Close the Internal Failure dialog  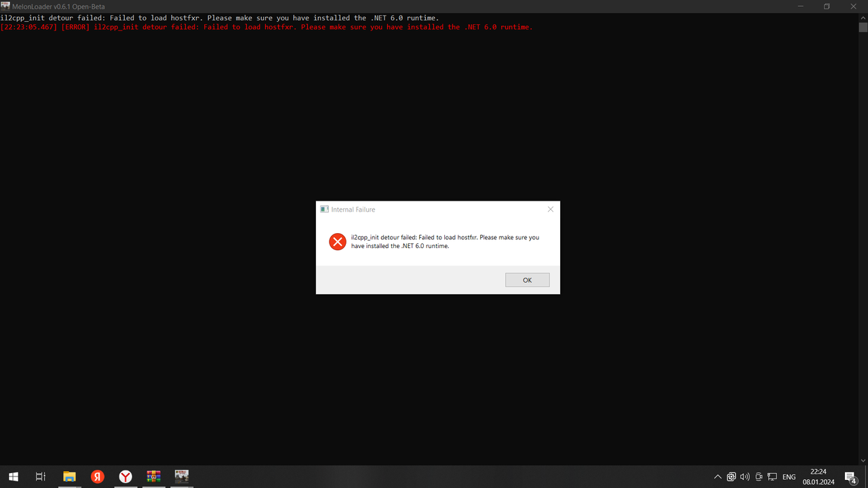click(551, 209)
